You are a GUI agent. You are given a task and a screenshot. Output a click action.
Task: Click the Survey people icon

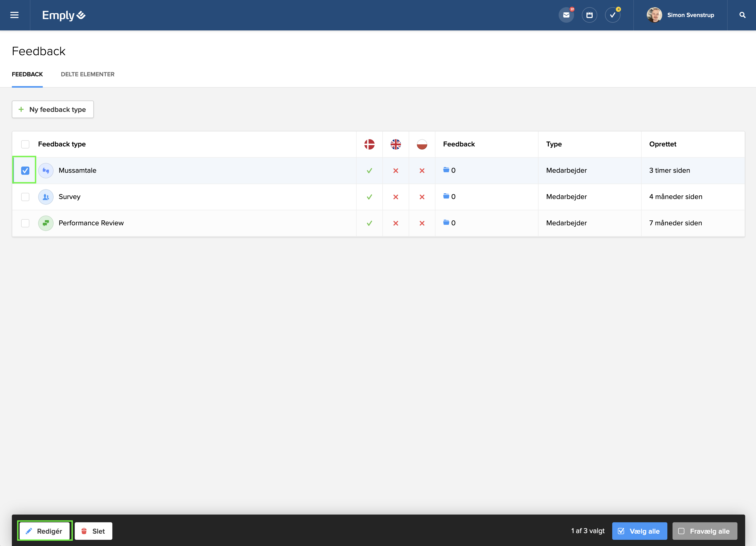coord(46,197)
